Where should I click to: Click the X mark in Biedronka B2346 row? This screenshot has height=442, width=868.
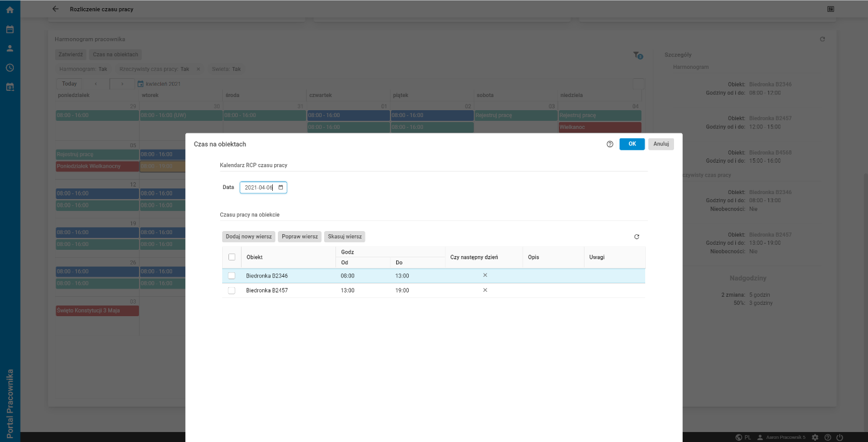pyautogui.click(x=485, y=275)
